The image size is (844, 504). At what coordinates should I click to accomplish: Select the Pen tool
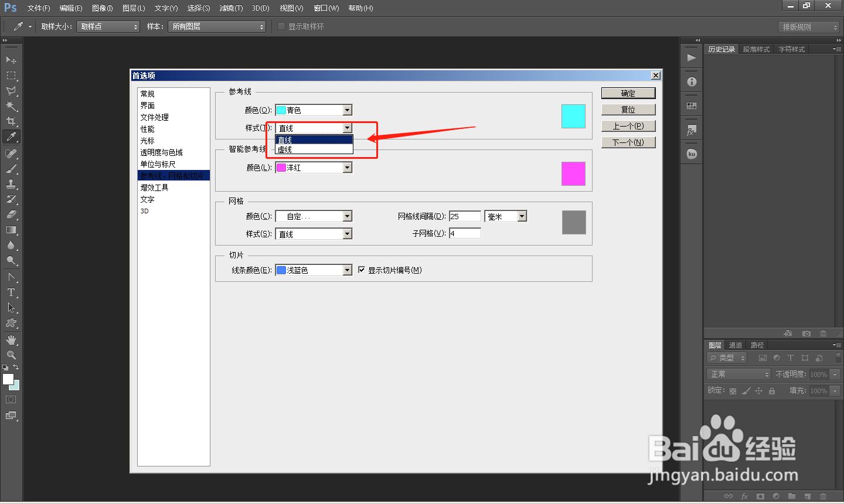11,277
